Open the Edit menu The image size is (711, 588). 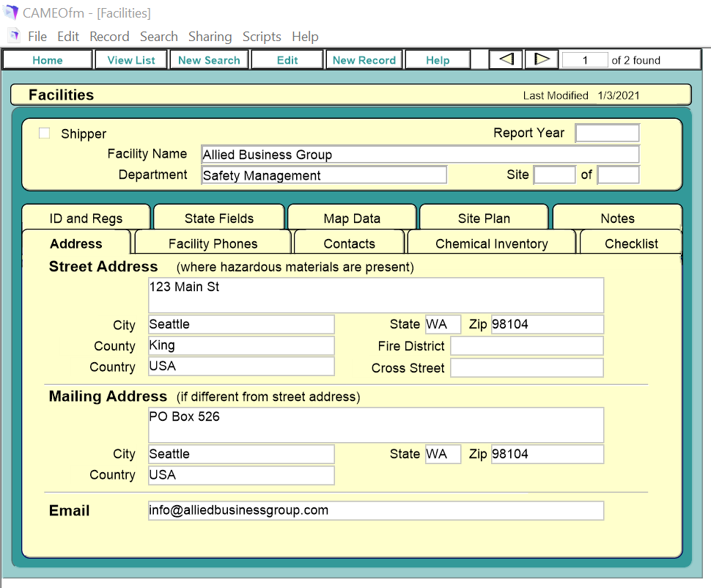[x=68, y=37]
